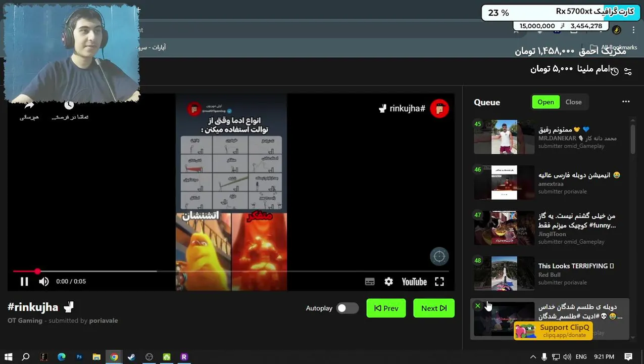Viewport: 644px width, 364px height.
Task: Open the All Bookmarks folder
Action: click(614, 48)
